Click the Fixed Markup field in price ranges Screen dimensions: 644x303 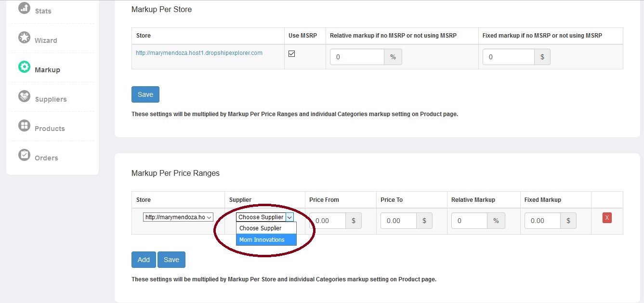(542, 221)
